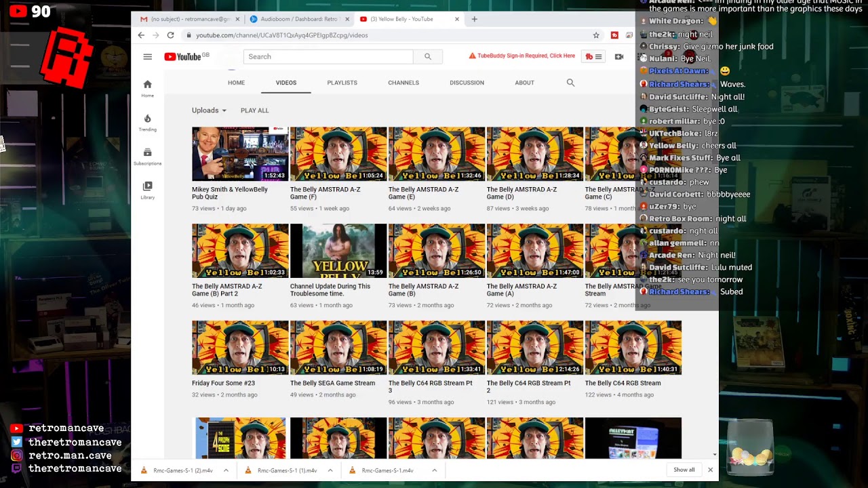
Task: Open the TubeBuddy menu icon
Action: [593, 57]
